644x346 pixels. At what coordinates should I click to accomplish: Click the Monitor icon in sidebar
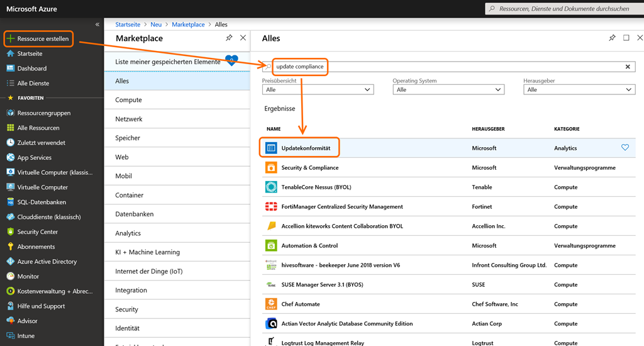coord(10,276)
